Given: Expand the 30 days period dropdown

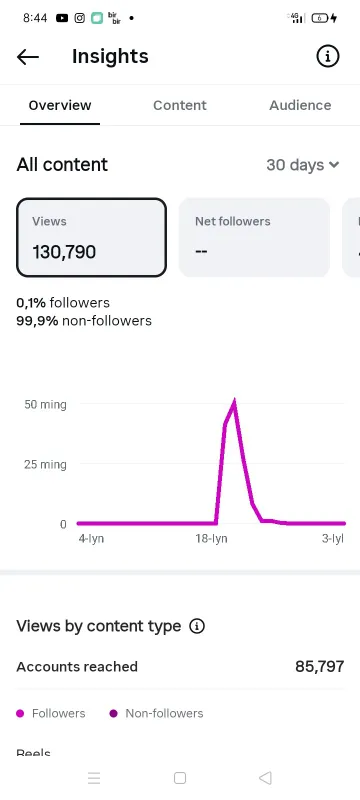Looking at the screenshot, I should (302, 165).
